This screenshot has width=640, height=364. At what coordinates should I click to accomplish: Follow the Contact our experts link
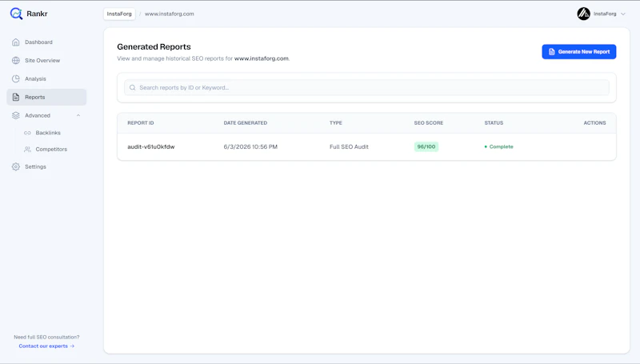[46, 346]
